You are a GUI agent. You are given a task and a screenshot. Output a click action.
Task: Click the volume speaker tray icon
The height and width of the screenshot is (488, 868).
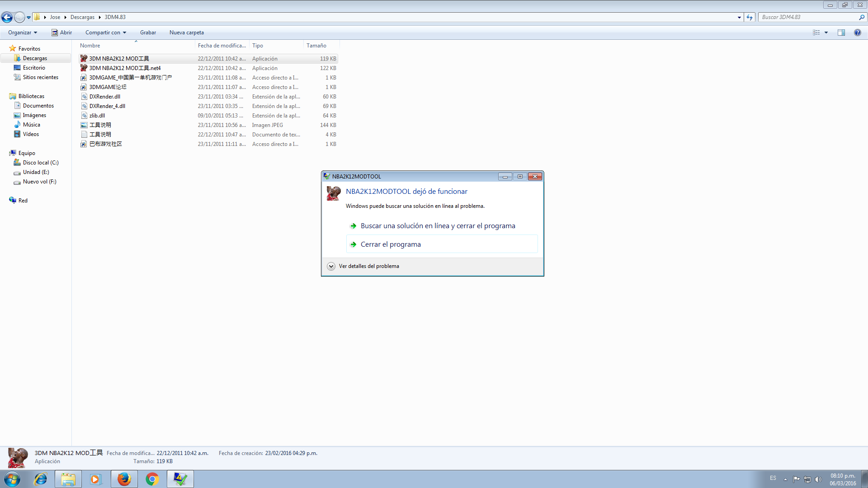click(x=818, y=479)
